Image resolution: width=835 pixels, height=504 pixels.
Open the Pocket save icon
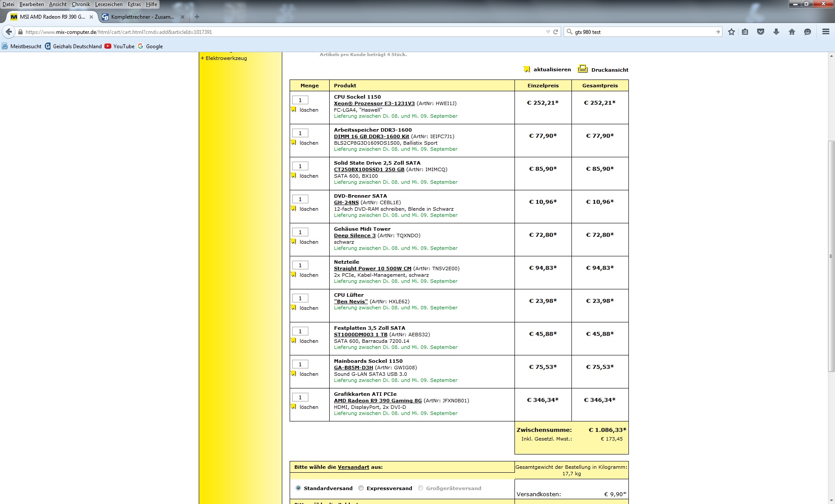[x=761, y=32]
